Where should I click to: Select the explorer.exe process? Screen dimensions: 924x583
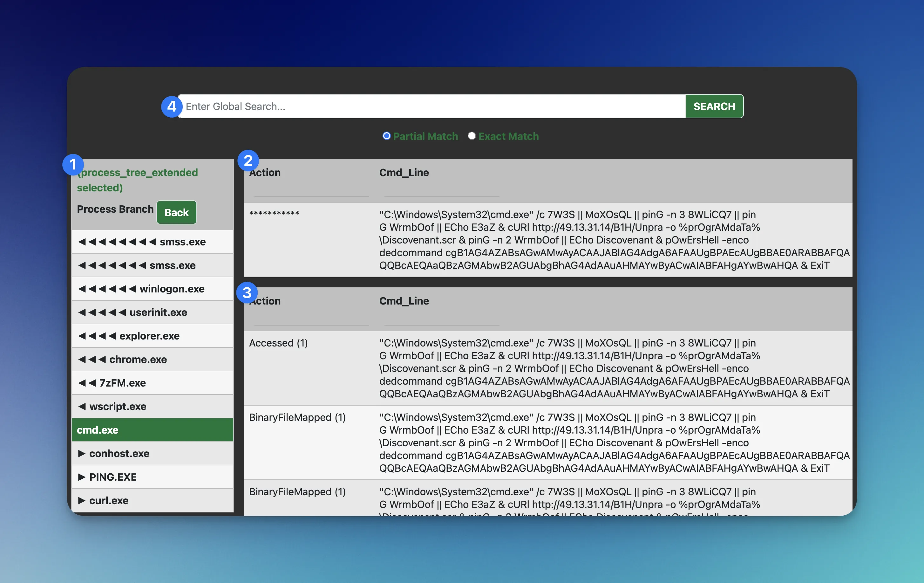coord(152,336)
